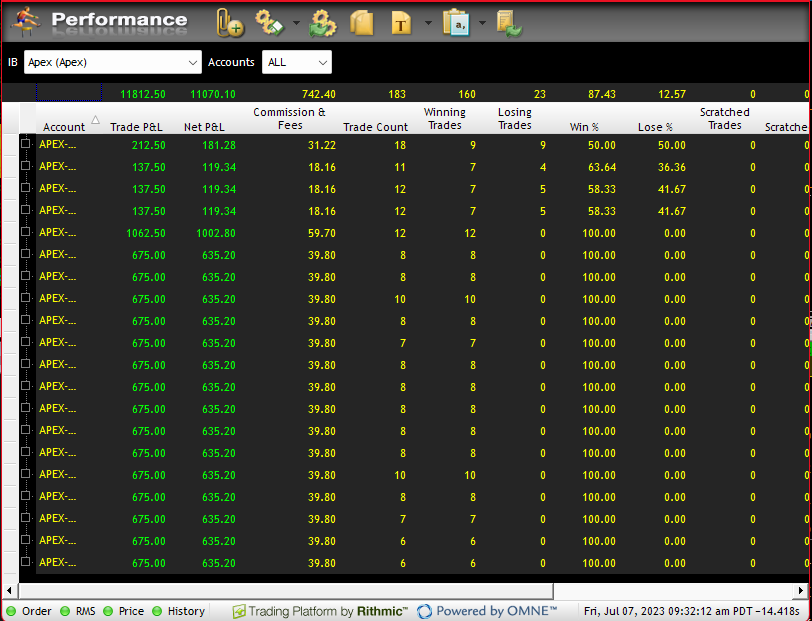Screen dimensions: 812x621
Task: Click the runner logo beside Performance title
Action: point(27,21)
